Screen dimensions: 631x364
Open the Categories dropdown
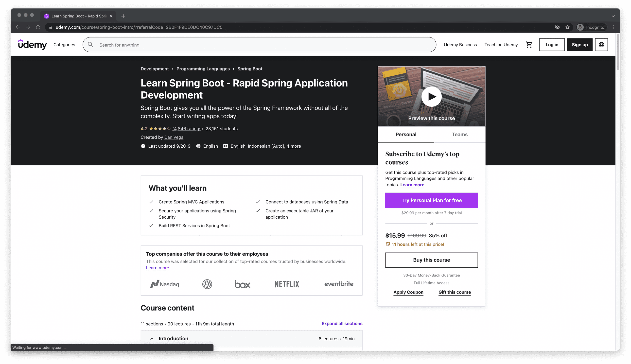point(64,45)
